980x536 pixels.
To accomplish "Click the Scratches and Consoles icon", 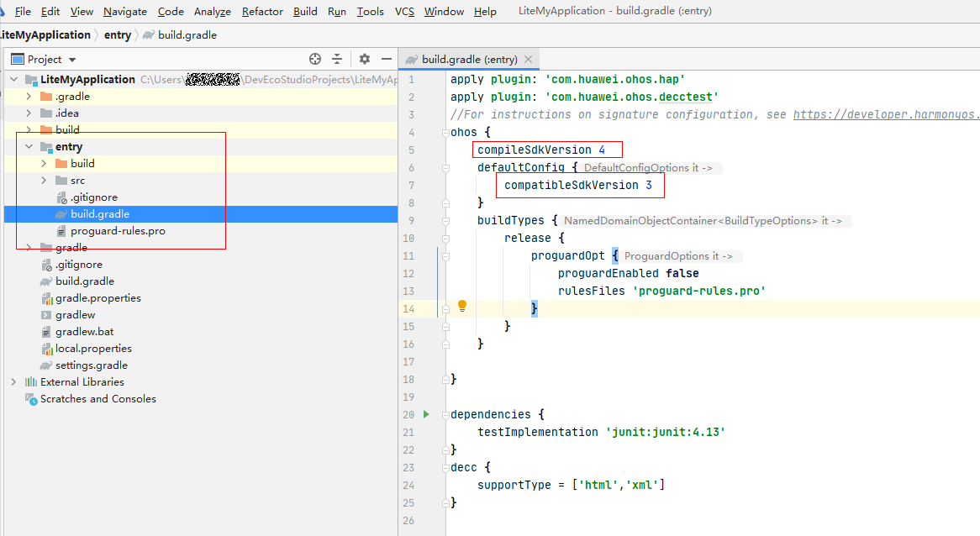I will point(30,398).
